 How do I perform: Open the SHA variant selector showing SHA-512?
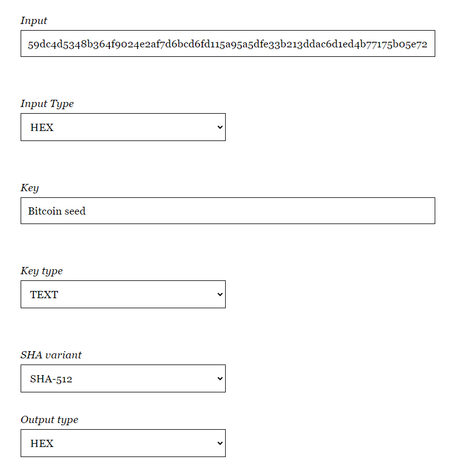point(123,378)
